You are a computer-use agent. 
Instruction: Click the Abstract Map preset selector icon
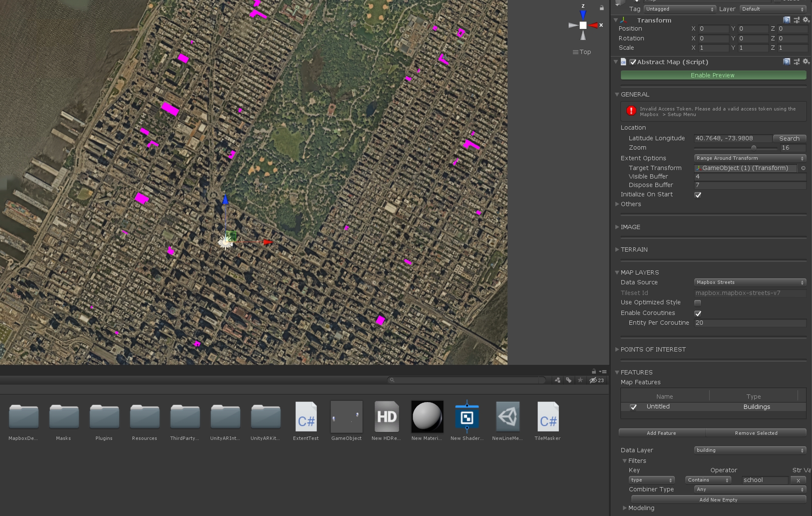(797, 62)
